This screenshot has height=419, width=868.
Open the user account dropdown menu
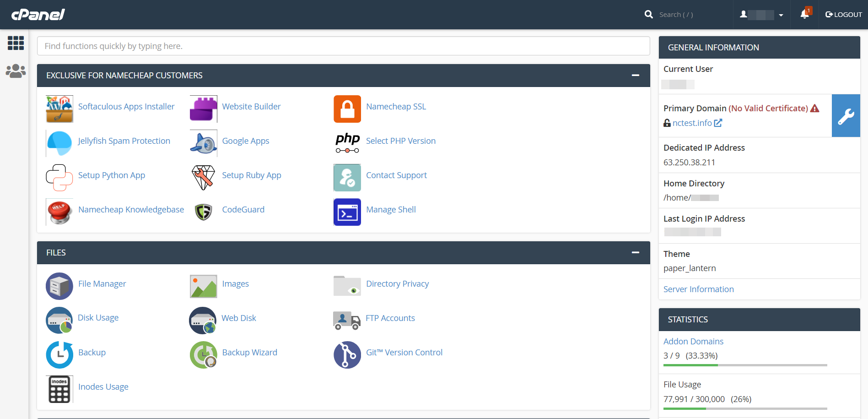[x=761, y=15]
